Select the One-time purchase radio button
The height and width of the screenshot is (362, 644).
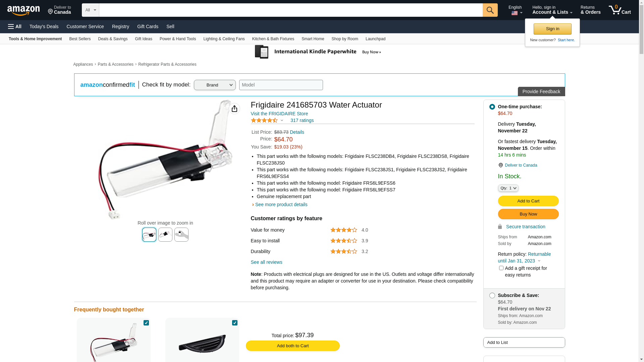click(x=492, y=107)
